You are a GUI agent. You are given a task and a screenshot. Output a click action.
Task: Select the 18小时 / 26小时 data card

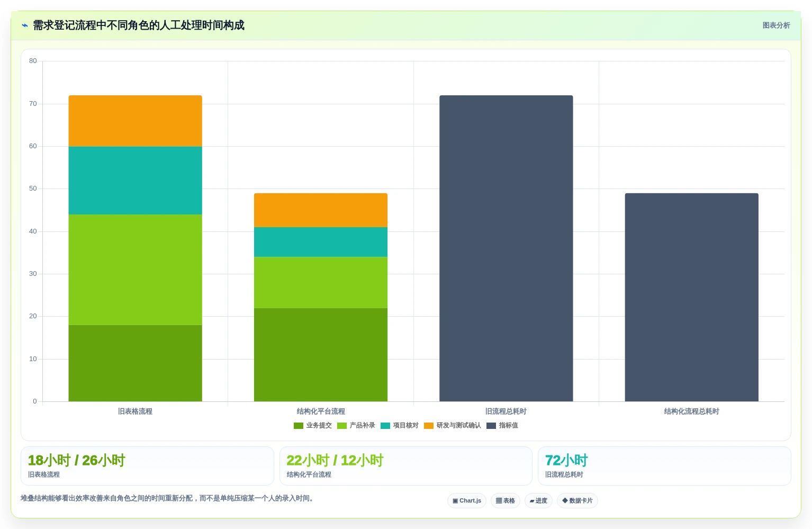point(147,466)
